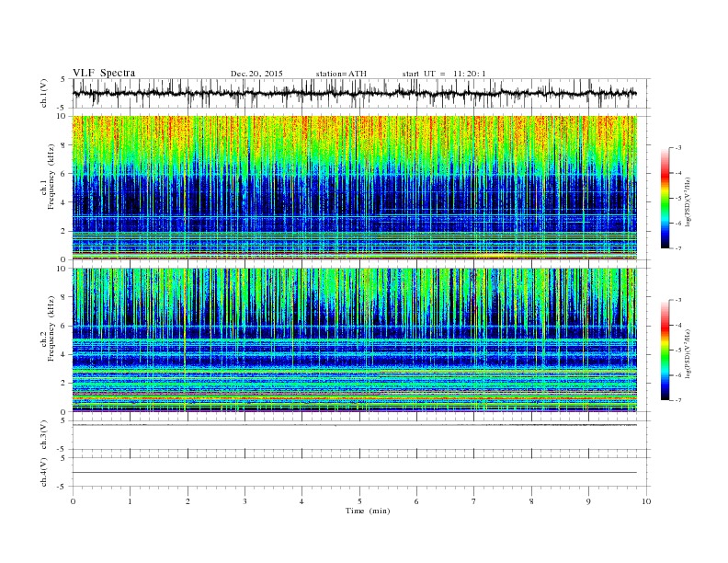Click the date text "Dec. 20, 2015"
Screen dimensions: 728x563
point(256,74)
